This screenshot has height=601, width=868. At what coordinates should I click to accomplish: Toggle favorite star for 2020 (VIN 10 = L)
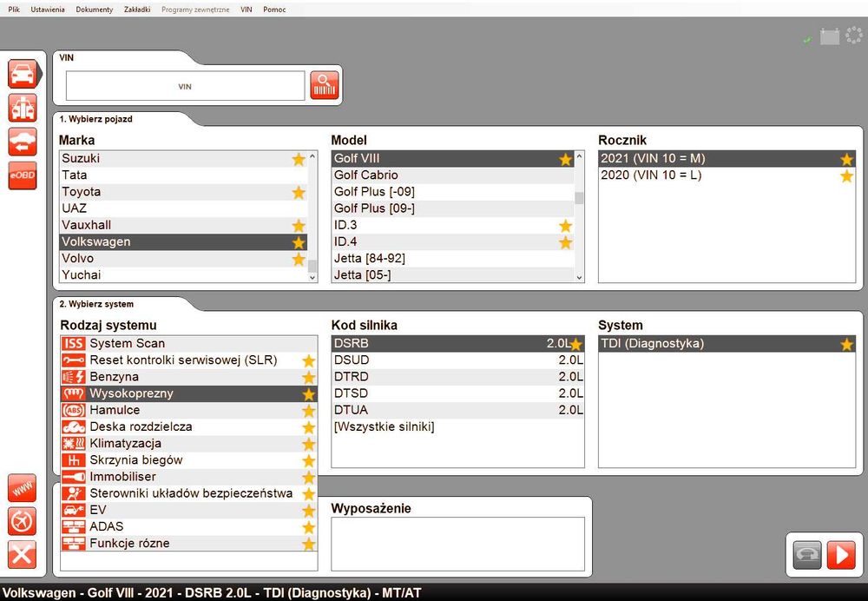(x=846, y=176)
